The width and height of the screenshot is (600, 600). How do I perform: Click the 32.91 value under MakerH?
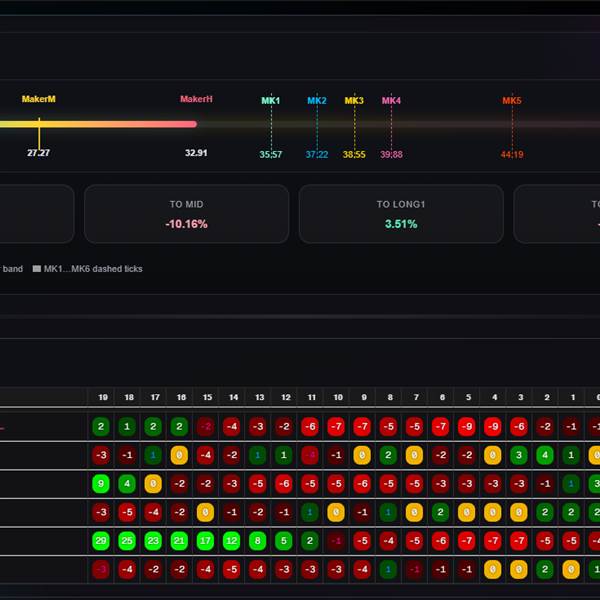196,153
